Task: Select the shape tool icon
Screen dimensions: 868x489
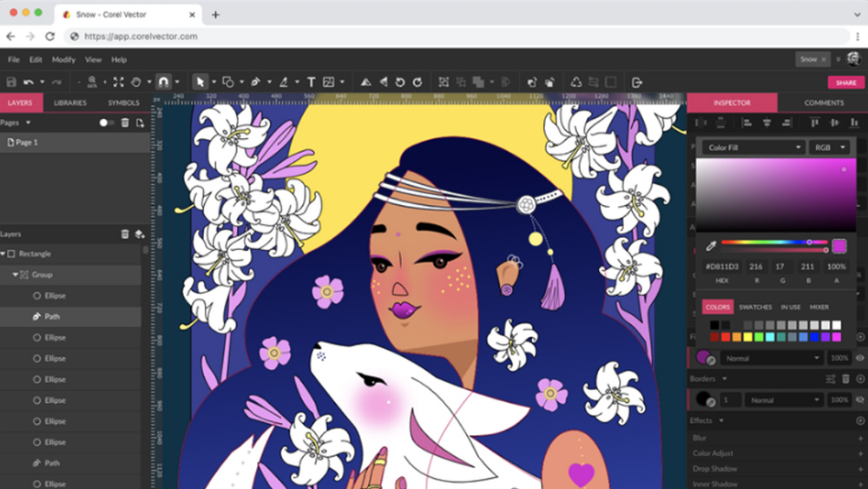Action: click(227, 82)
